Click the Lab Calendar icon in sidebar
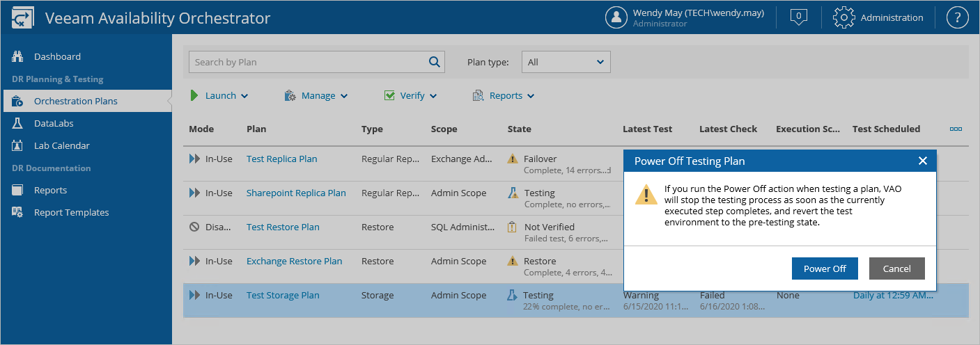The height and width of the screenshot is (345, 980). [x=18, y=145]
